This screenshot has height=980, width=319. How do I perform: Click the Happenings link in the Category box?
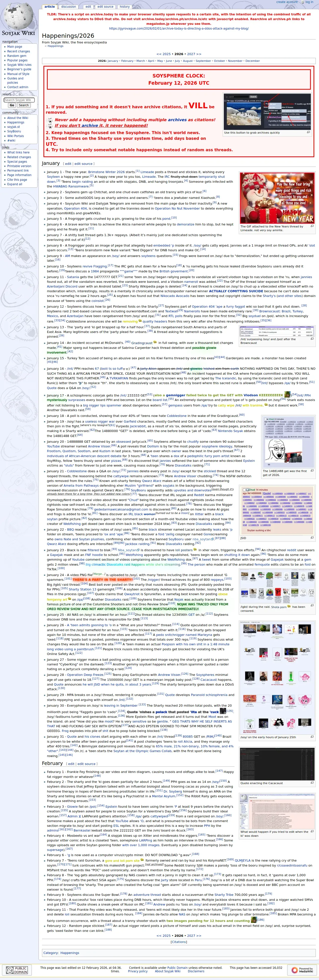point(70,953)
